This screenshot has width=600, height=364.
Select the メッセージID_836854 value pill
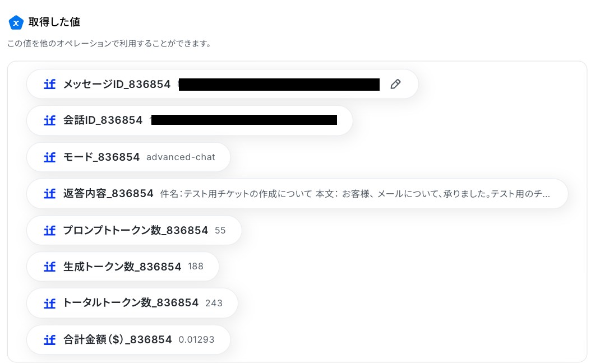(222, 84)
